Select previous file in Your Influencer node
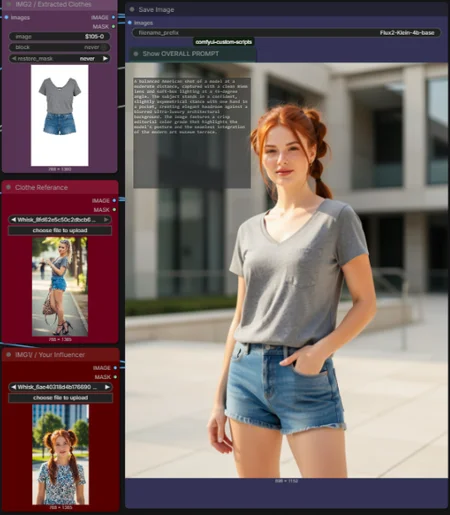Viewport: 450px width, 515px height. coord(13,387)
